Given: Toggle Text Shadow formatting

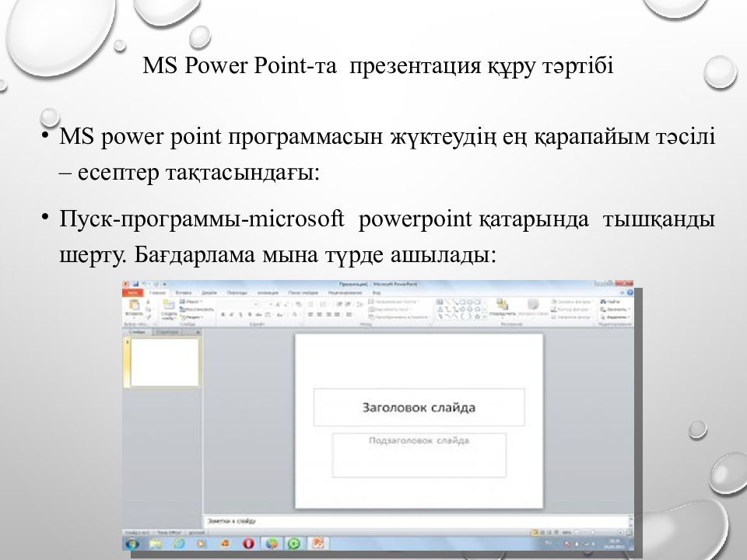Looking at the screenshot, I should pos(249,314).
